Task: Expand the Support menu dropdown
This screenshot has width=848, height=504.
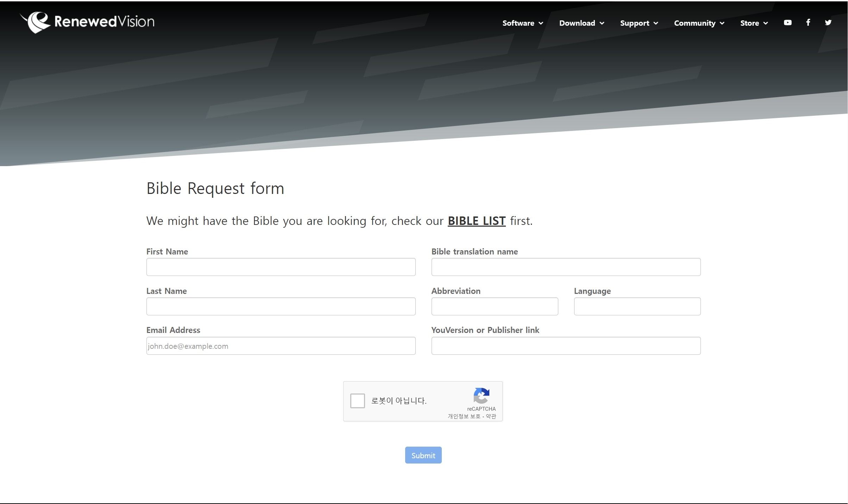Action: [x=639, y=23]
